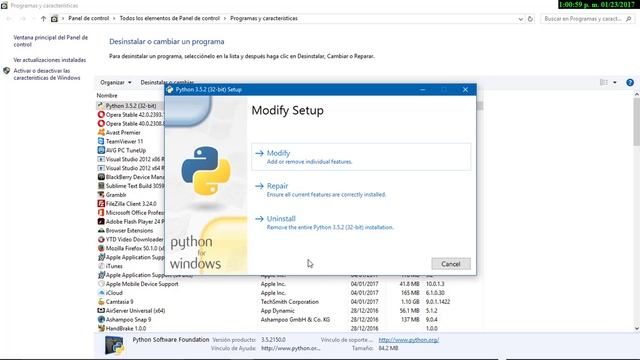Choose Modify to add or remove features

click(361, 157)
